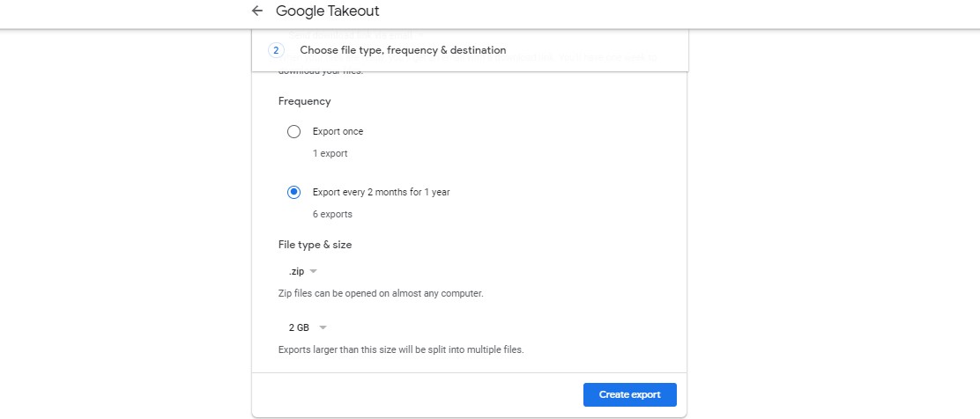Screen dimensions: 980x419
Task: Open the .zip file type dropdown
Action: pos(303,272)
